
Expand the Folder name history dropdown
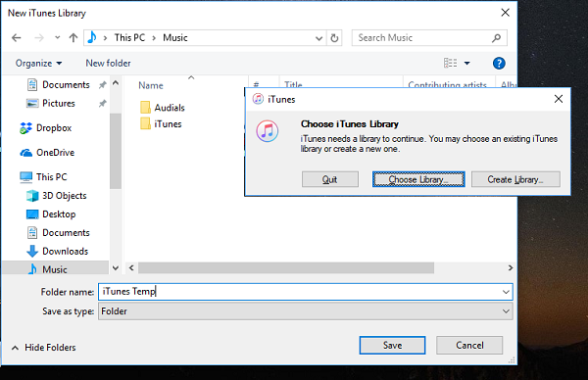click(506, 292)
